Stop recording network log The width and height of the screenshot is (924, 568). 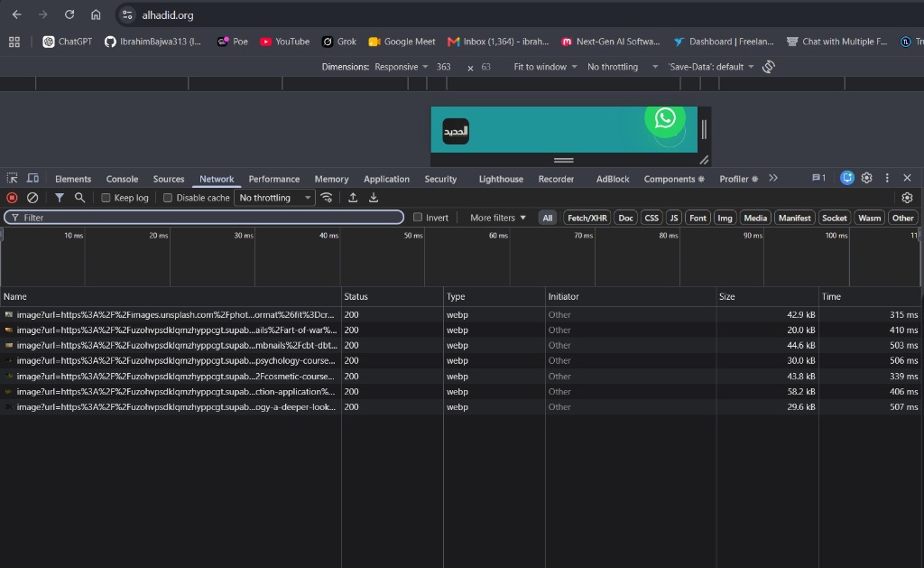coord(12,198)
